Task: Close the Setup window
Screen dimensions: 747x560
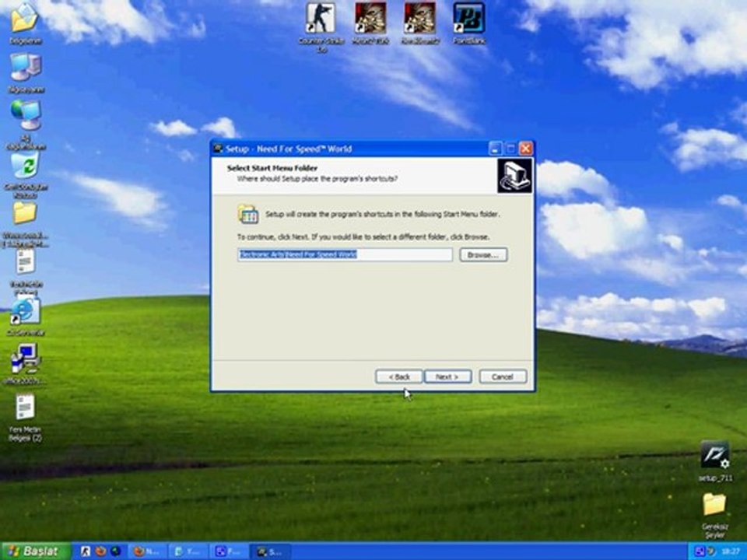Action: [525, 149]
